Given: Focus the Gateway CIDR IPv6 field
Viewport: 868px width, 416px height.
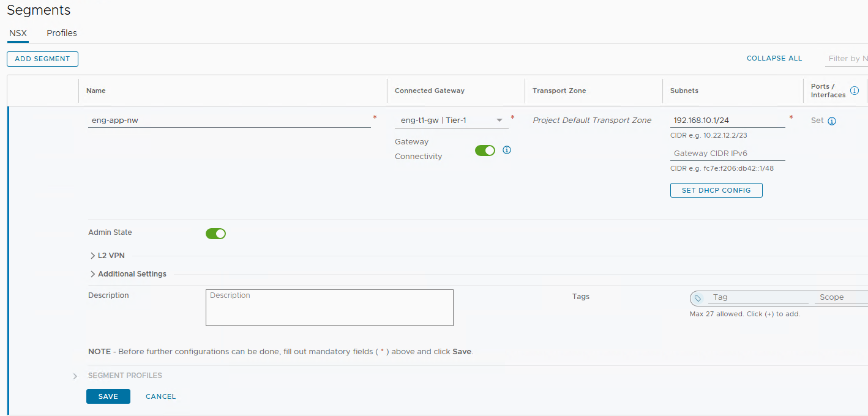Looking at the screenshot, I should [727, 154].
